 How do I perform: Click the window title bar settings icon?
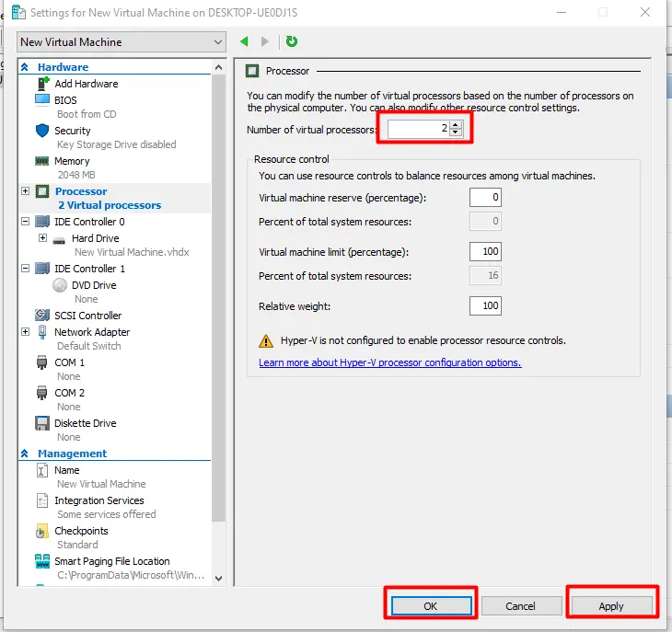tap(18, 12)
